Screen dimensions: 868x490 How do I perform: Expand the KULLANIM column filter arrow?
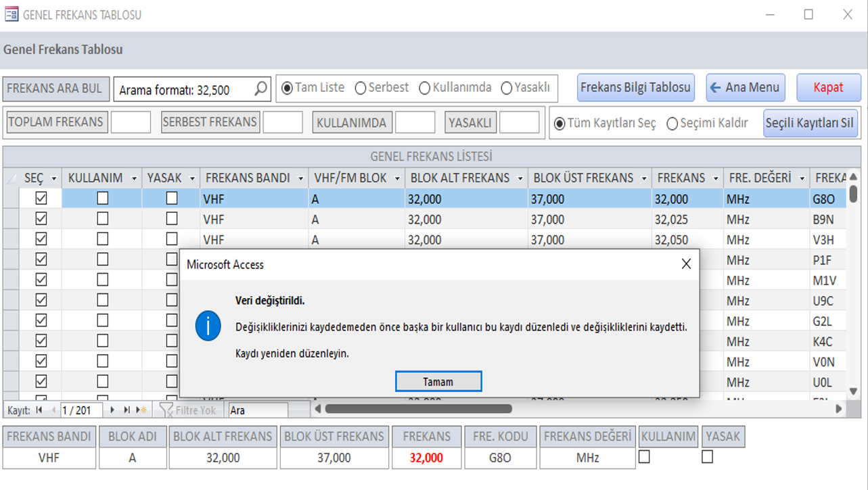[134, 178]
